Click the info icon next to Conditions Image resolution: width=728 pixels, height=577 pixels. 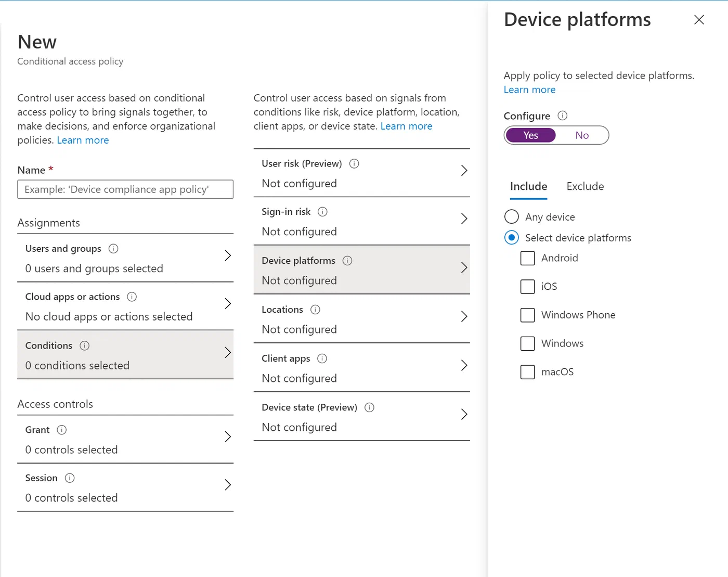[85, 345]
